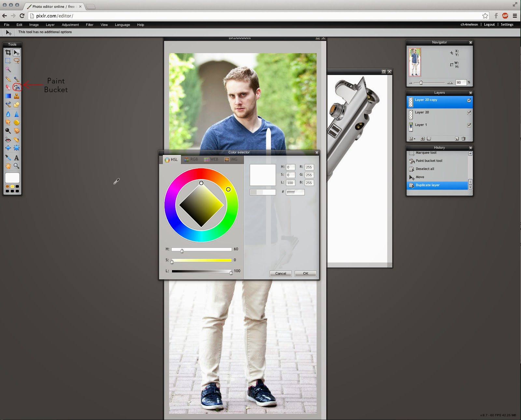Click Cancel in the Color selector dialog
The width and height of the screenshot is (521, 420).
[x=281, y=273]
